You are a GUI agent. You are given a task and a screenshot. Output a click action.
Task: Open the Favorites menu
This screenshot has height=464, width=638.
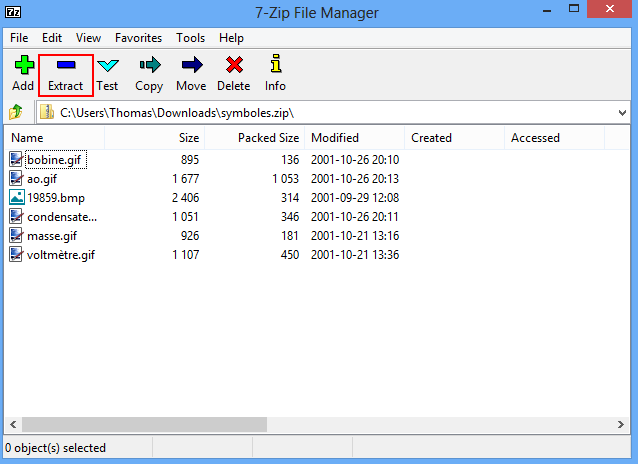pyautogui.click(x=138, y=38)
